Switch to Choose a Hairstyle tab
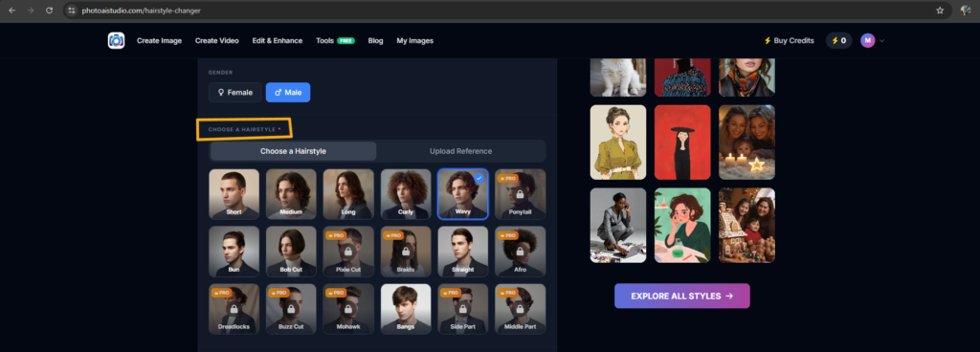Viewport: 980px width, 352px height. pos(293,151)
